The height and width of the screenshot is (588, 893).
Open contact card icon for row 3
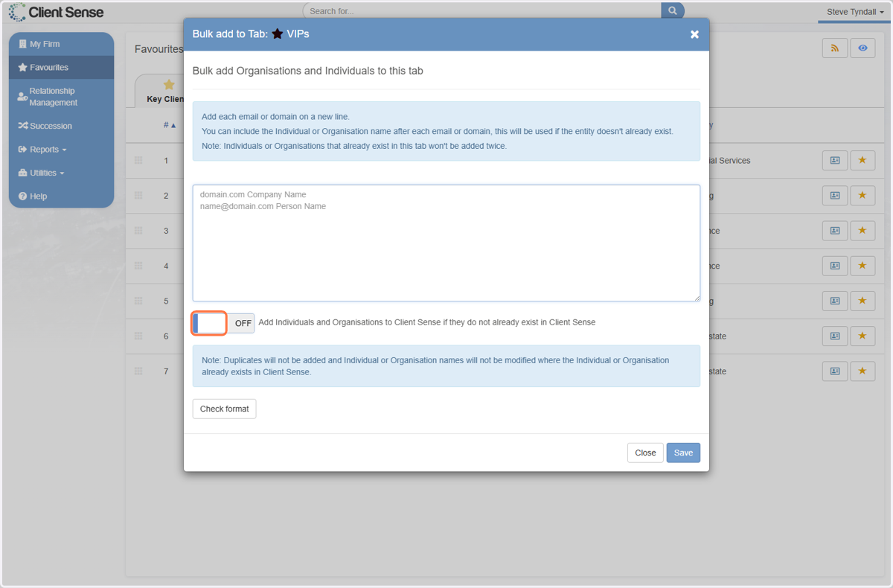(x=835, y=231)
